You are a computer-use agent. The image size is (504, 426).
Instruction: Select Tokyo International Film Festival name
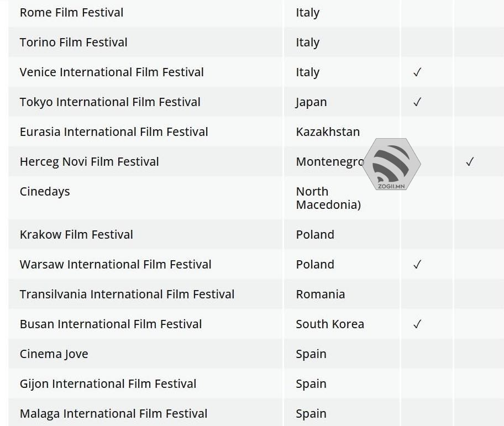pos(110,102)
